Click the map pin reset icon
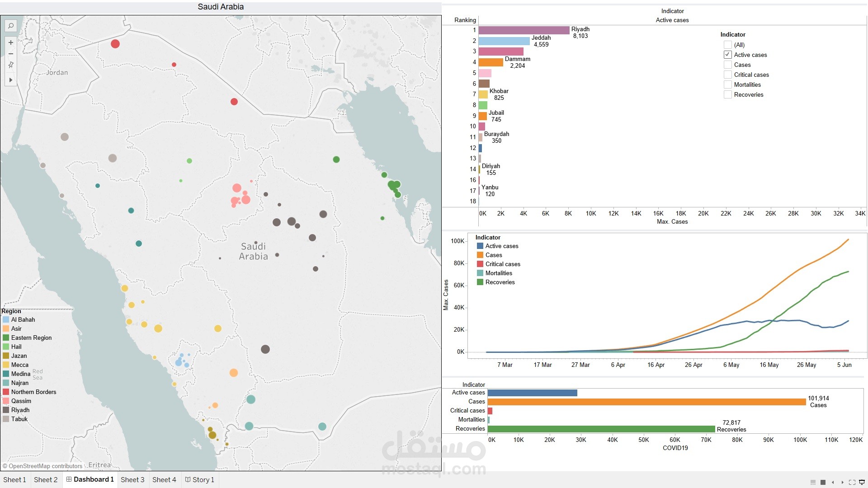Image resolution: width=868 pixels, height=488 pixels. pyautogui.click(x=10, y=65)
